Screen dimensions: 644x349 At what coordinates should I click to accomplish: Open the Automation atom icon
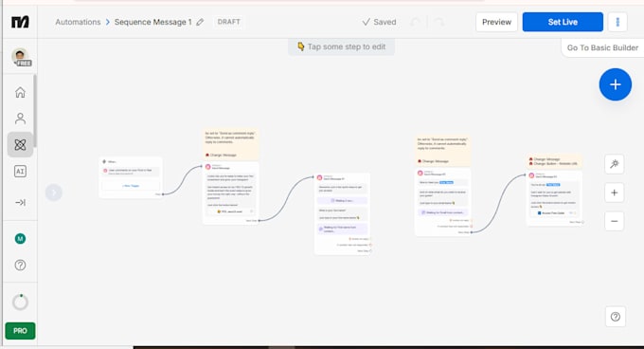(x=20, y=145)
